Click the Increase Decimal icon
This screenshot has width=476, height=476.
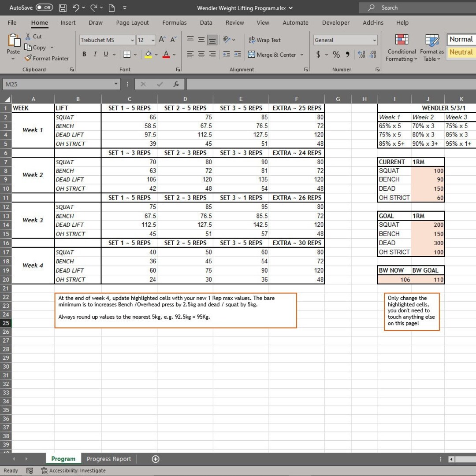tap(361, 55)
